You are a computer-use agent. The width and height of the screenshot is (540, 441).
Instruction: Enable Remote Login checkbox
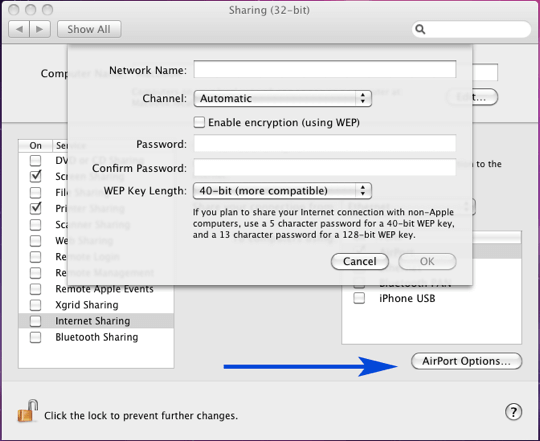(x=35, y=256)
